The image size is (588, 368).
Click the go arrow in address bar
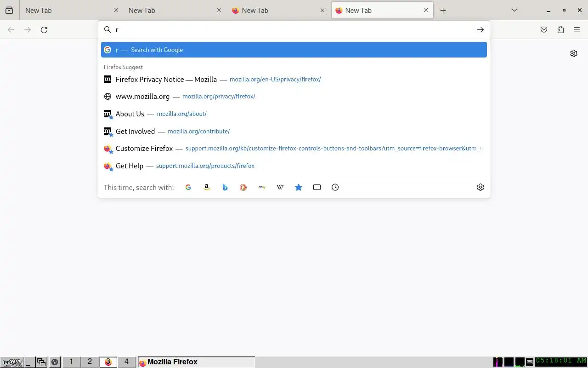(480, 30)
